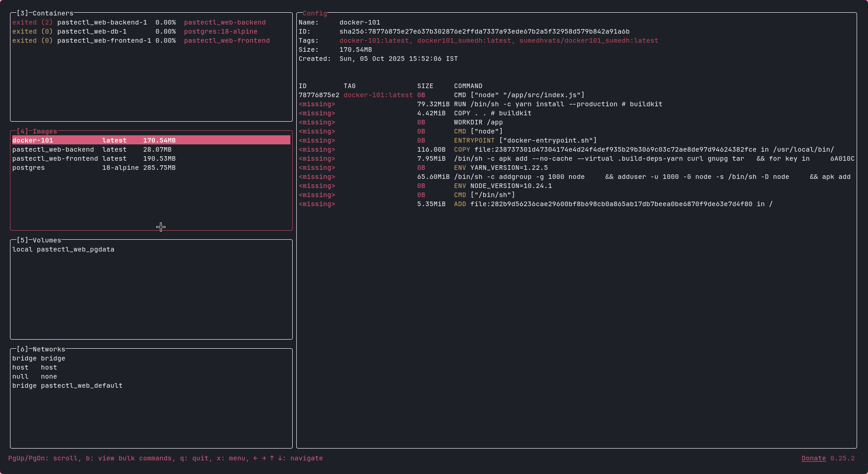Image resolution: width=868 pixels, height=474 pixels.
Task: Click the pastectl_web-backend image name in Containers
Action: click(224, 22)
